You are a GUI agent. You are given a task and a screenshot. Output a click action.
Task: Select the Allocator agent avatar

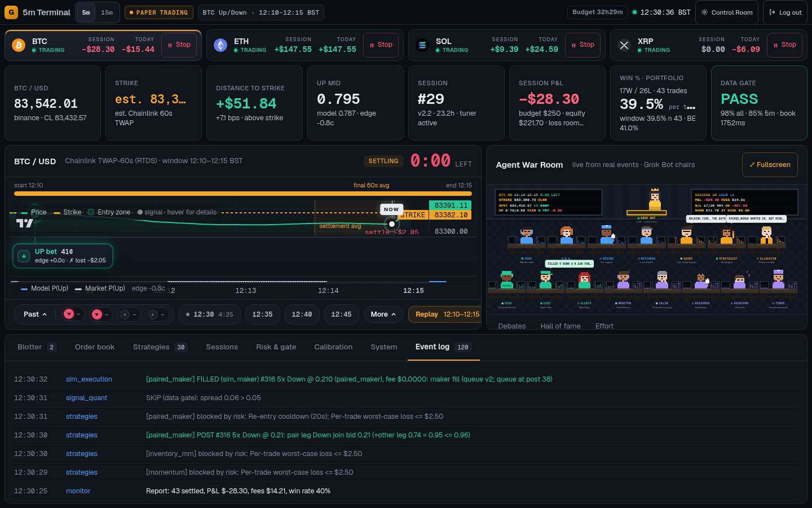pos(767,235)
